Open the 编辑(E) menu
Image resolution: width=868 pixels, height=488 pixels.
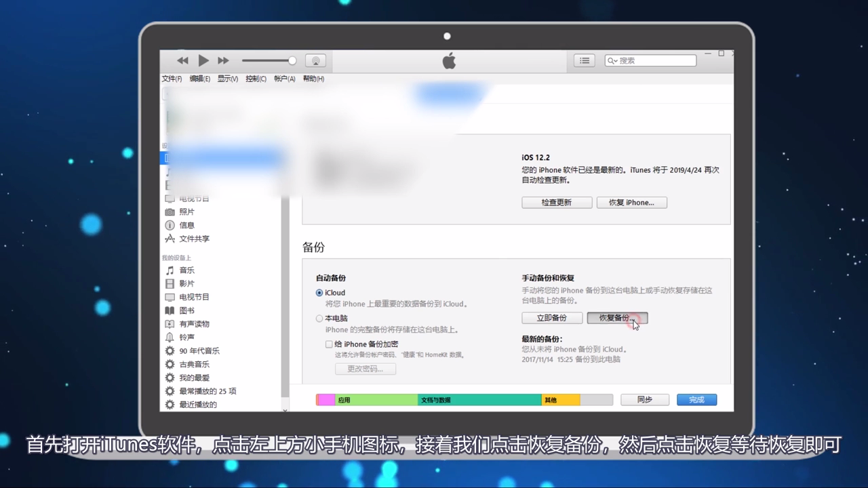200,79
